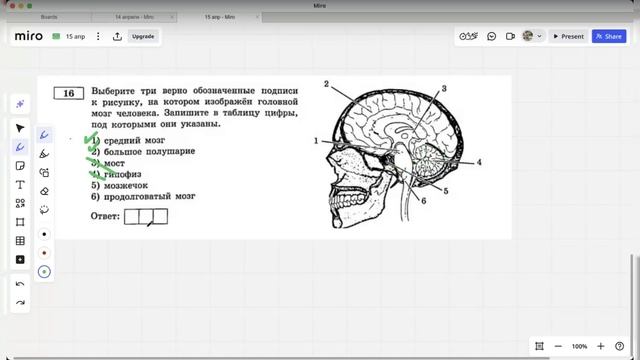Rename board titled 15 апр
This screenshot has width=640, height=360.
[x=76, y=36]
